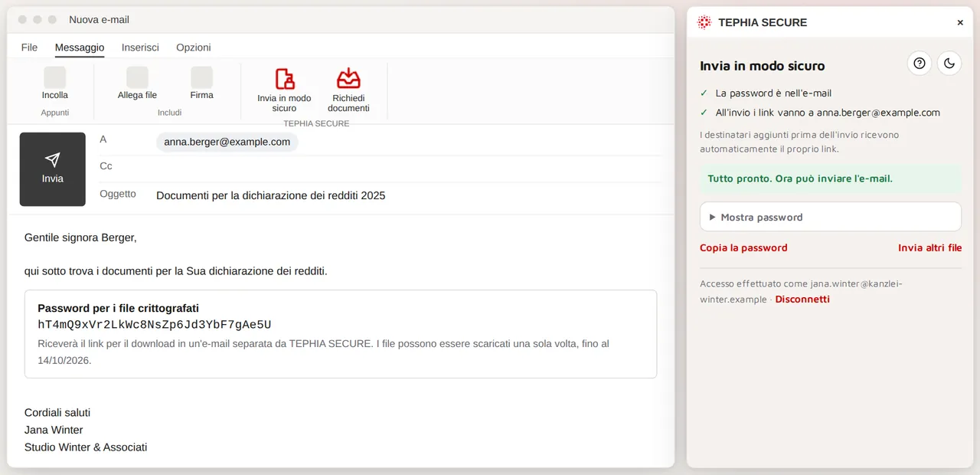This screenshot has width=980, height=475.
Task: Click Disconnetti to sign out
Action: click(x=802, y=299)
